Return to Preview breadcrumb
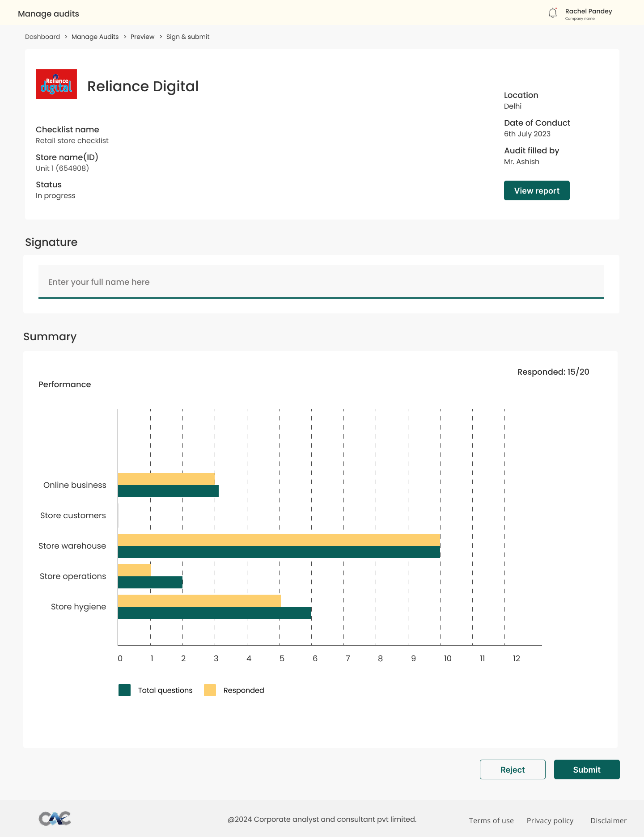The height and width of the screenshot is (837, 644). [142, 37]
